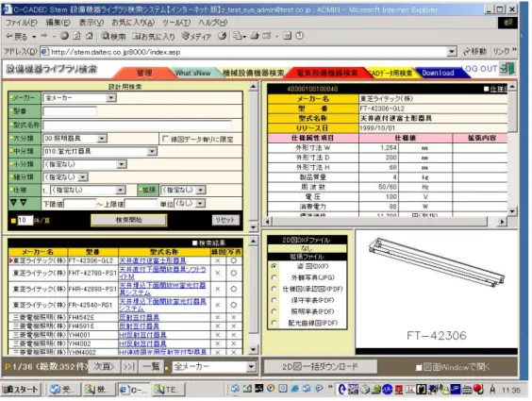This screenshot has height=401, width=532.
Task: Click the Mail toolbar icon
Action: pyautogui.click(x=240, y=36)
